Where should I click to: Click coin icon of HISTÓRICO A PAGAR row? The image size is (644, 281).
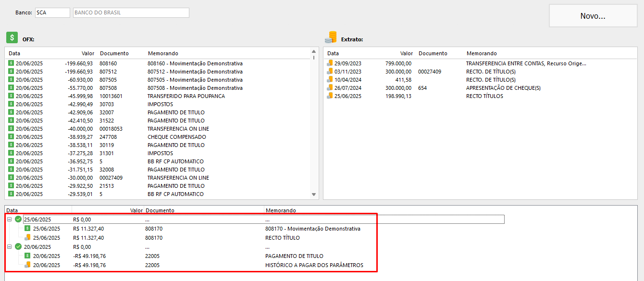click(x=27, y=265)
